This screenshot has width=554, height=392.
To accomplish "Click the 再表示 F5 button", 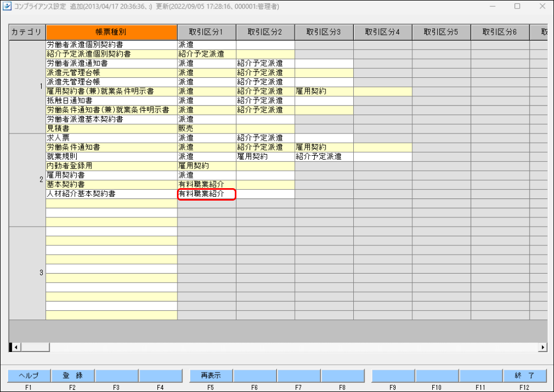I will [x=211, y=375].
